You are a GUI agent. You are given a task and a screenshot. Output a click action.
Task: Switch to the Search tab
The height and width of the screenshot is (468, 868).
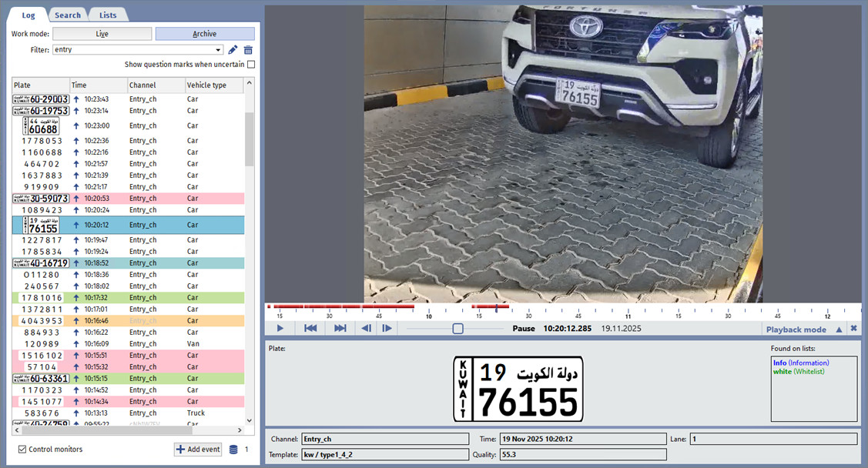click(68, 15)
